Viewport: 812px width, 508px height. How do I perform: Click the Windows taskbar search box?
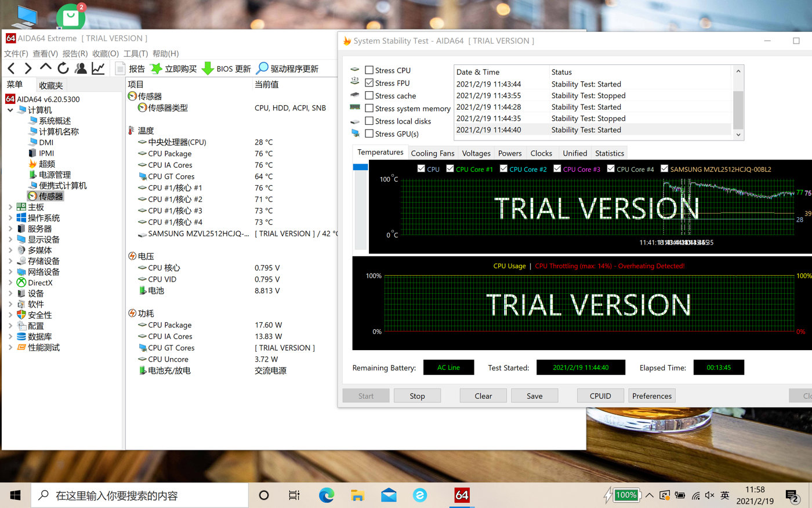coord(139,495)
